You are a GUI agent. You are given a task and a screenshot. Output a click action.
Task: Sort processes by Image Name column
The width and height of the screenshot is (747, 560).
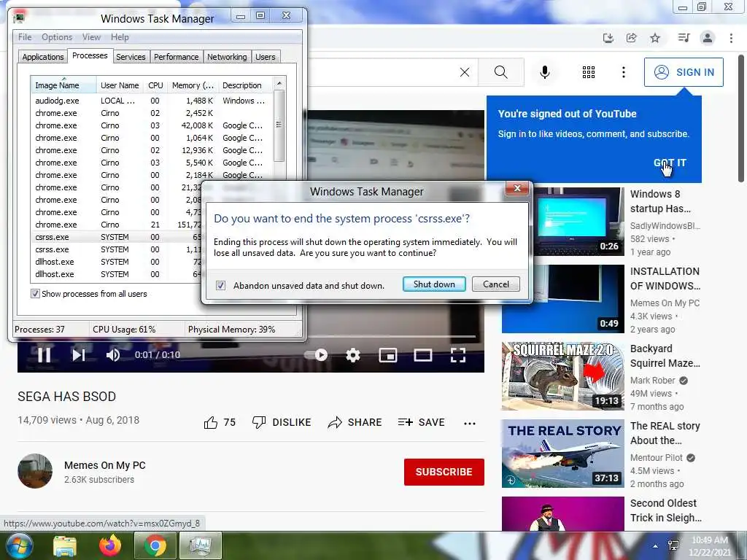(x=63, y=85)
